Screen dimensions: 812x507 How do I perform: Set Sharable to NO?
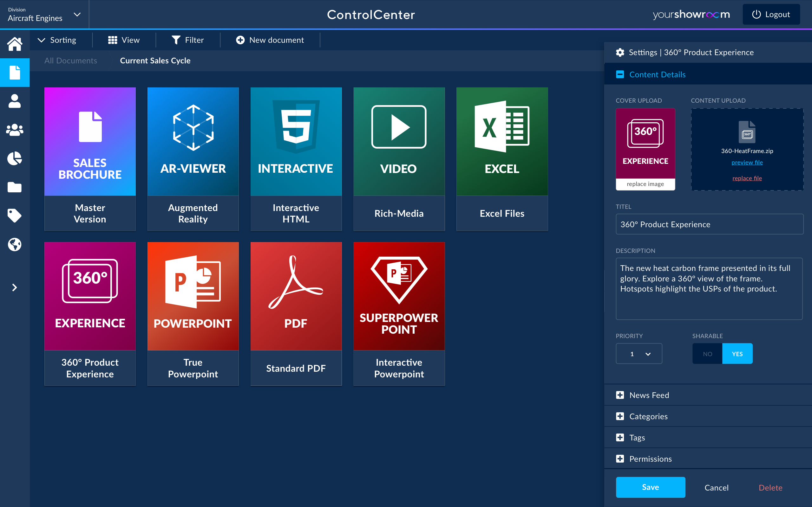click(707, 353)
